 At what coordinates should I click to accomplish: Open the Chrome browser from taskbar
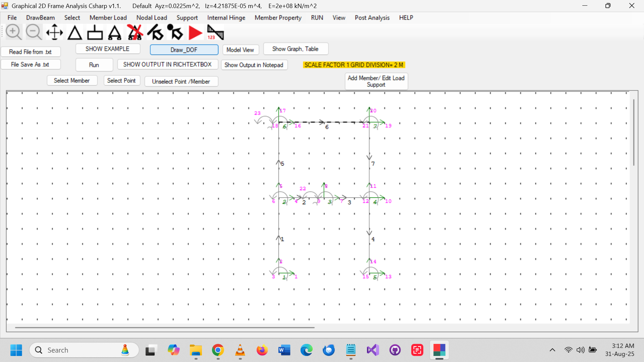(218, 350)
